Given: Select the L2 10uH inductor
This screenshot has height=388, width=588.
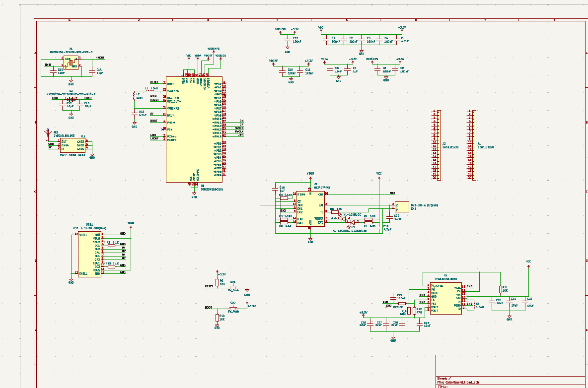Looking at the screenshot, I should (x=134, y=95).
